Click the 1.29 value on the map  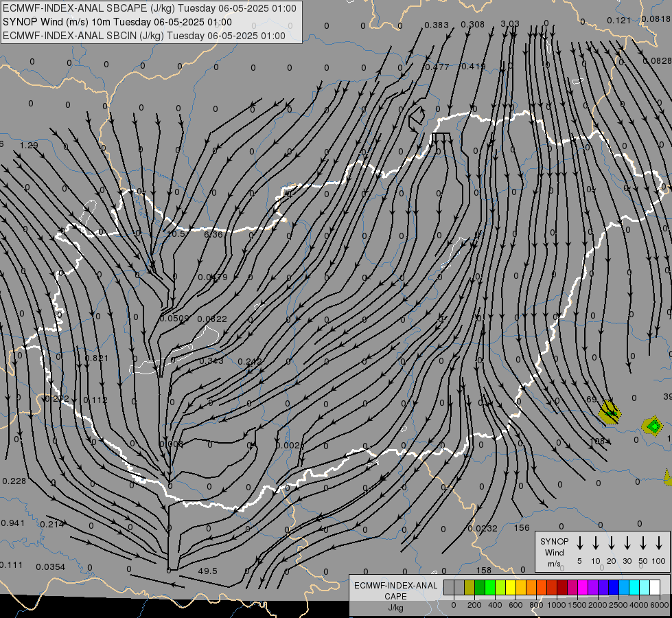[x=29, y=146]
